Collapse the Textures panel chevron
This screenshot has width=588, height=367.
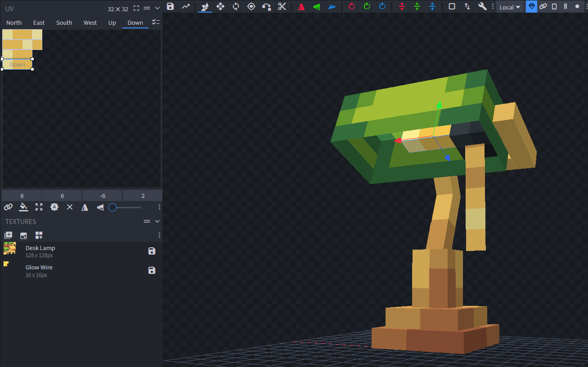pos(157,221)
